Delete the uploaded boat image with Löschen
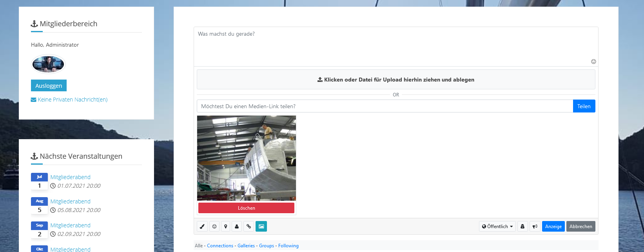The height and width of the screenshot is (252, 644). click(x=246, y=208)
